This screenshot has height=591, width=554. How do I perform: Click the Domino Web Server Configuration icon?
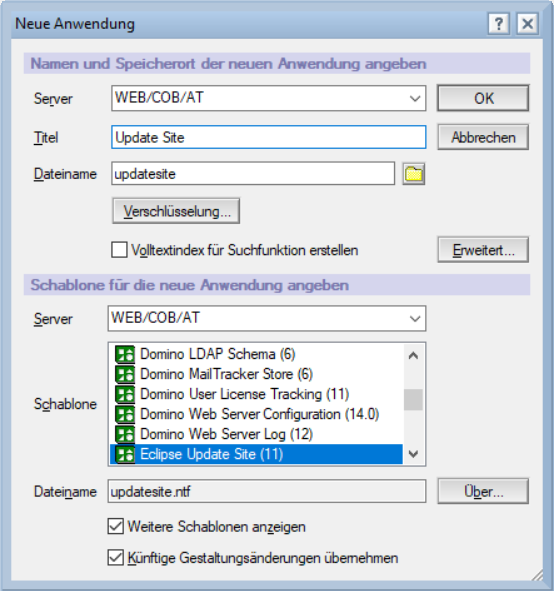125,414
